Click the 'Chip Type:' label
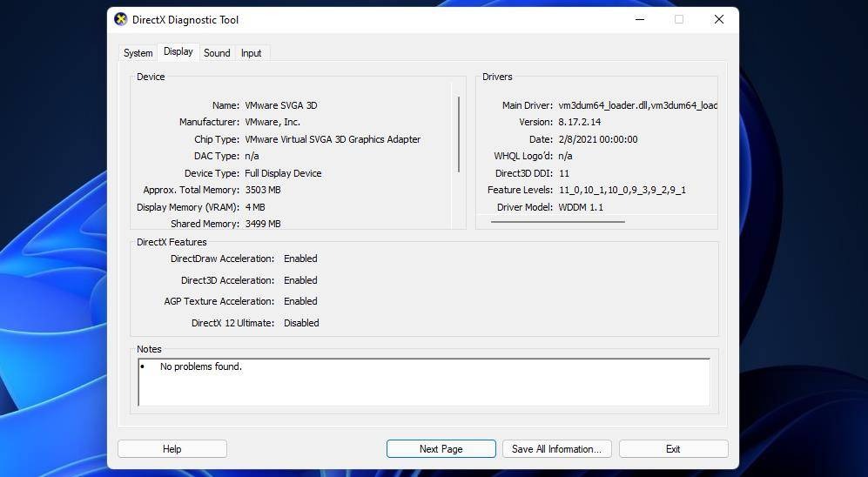The image size is (868, 477). click(217, 139)
